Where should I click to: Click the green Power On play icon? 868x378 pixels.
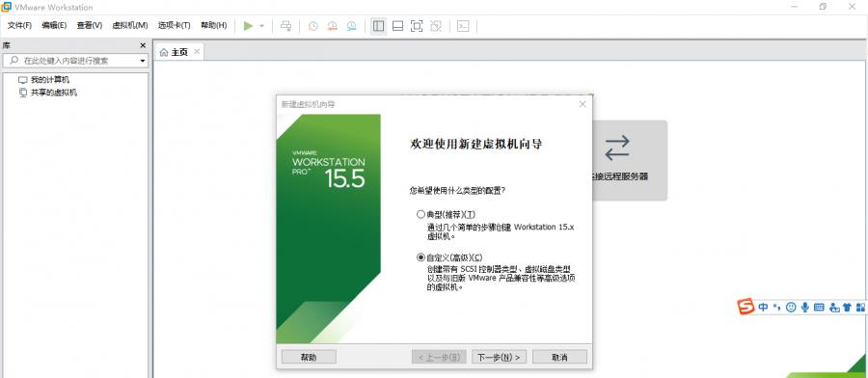point(248,25)
